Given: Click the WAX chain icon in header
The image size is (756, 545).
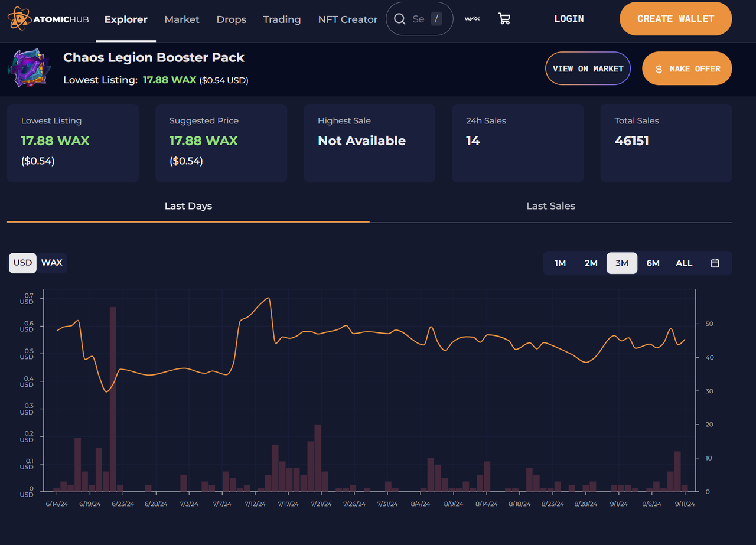Looking at the screenshot, I should pos(472,19).
